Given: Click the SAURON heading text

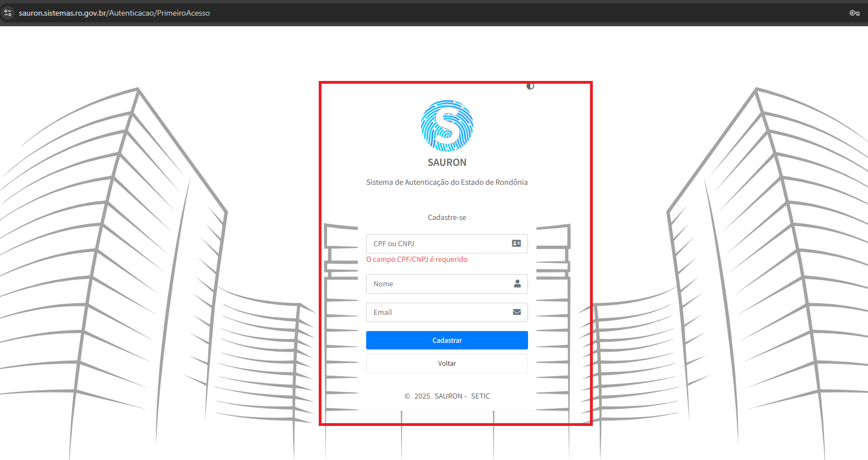Looking at the screenshot, I should pyautogui.click(x=447, y=162).
